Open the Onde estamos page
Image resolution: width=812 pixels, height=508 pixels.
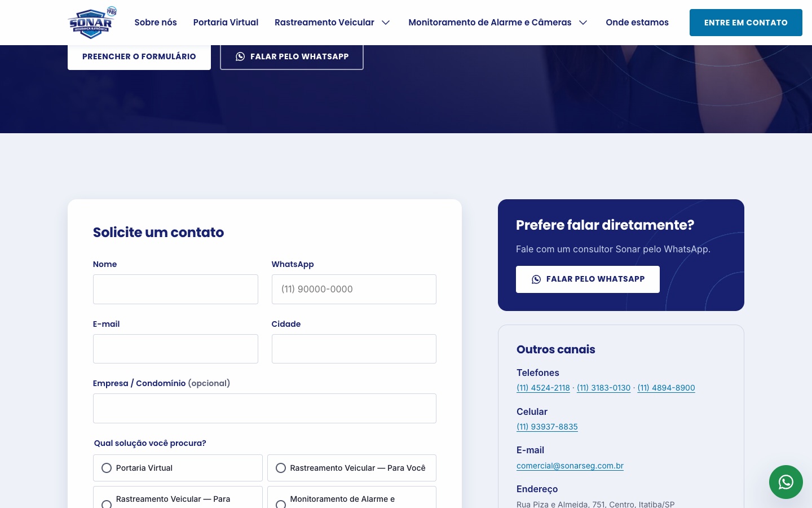[x=637, y=23]
